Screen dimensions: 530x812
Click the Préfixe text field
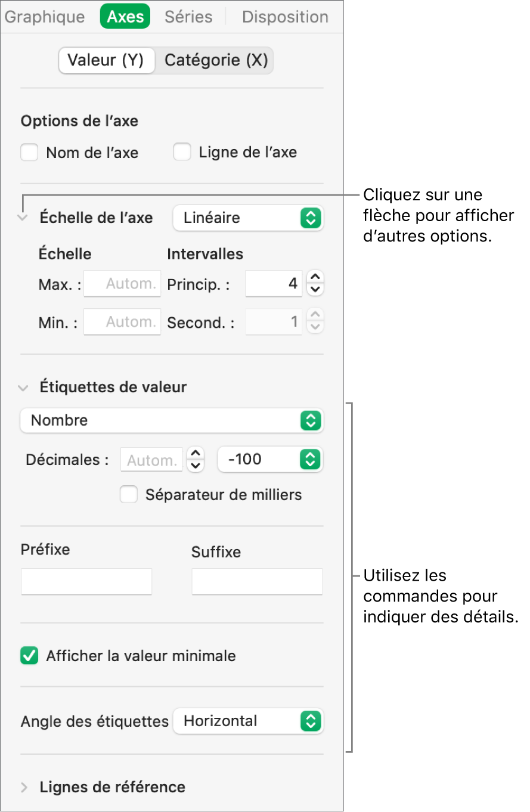(x=86, y=581)
